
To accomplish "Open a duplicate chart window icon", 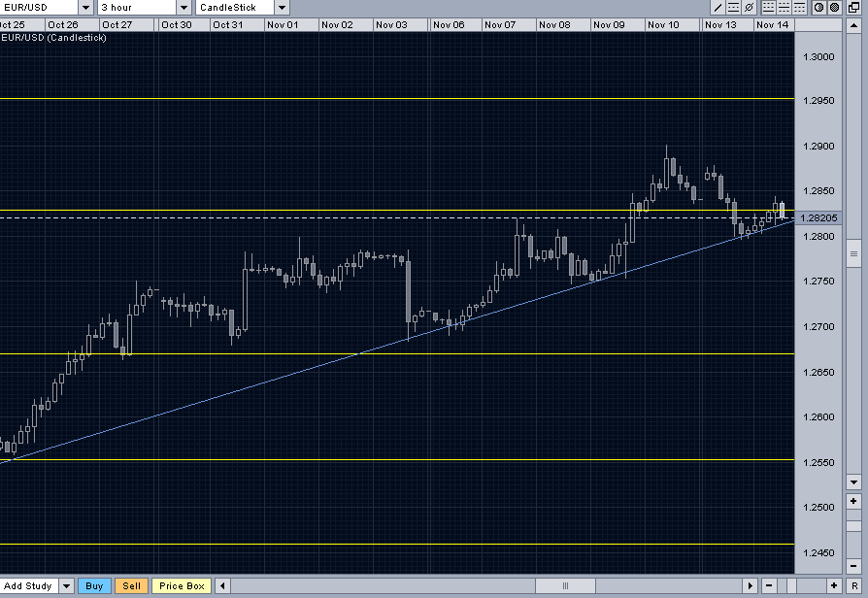I will (854, 7).
